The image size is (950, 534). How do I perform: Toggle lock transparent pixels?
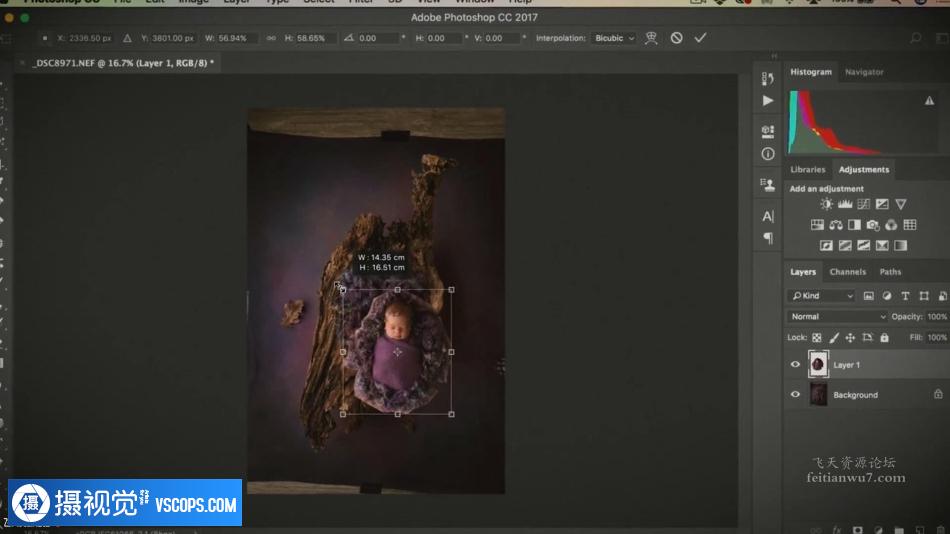pos(817,338)
